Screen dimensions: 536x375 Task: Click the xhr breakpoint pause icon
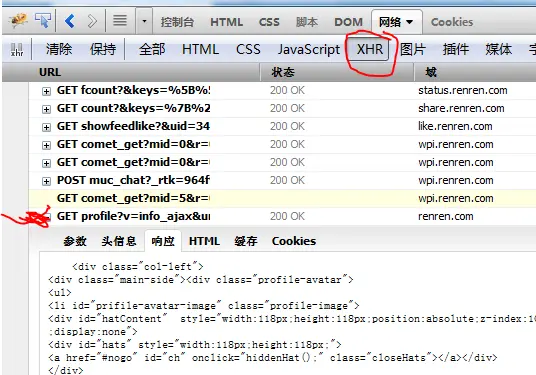pyautogui.click(x=17, y=50)
